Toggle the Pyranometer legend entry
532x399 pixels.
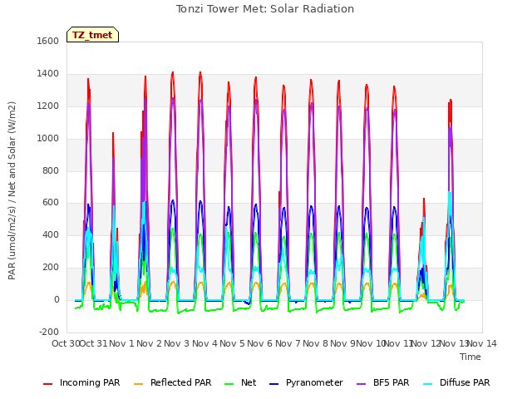point(307,382)
